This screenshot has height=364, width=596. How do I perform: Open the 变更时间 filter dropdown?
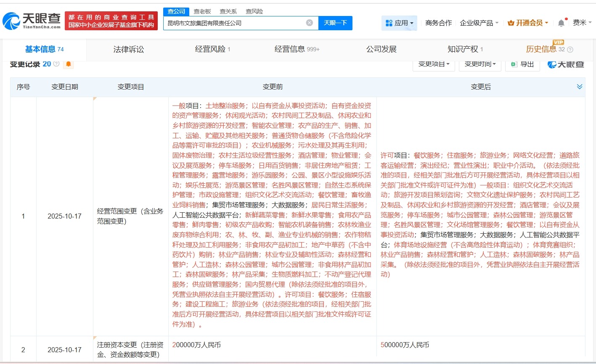pyautogui.click(x=480, y=64)
